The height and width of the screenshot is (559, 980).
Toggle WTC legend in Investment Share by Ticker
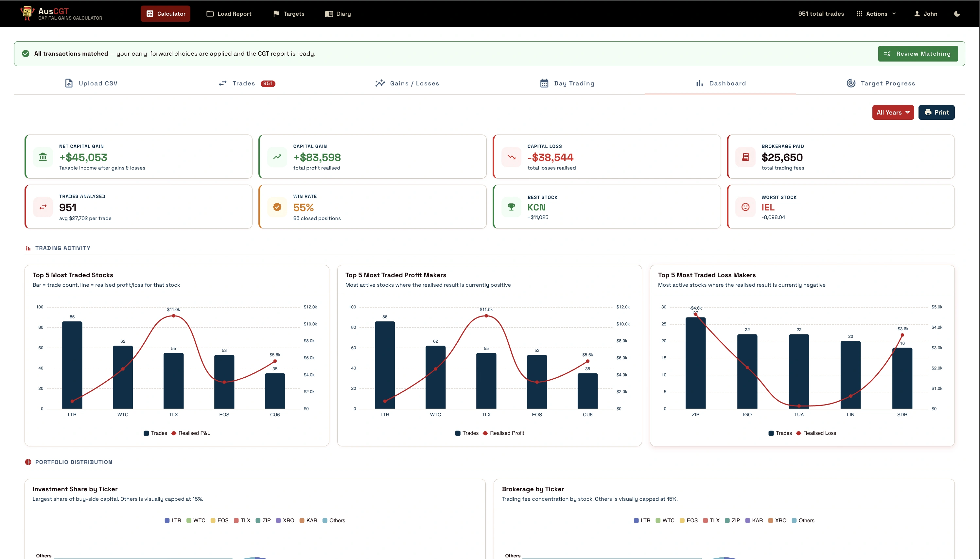click(196, 521)
